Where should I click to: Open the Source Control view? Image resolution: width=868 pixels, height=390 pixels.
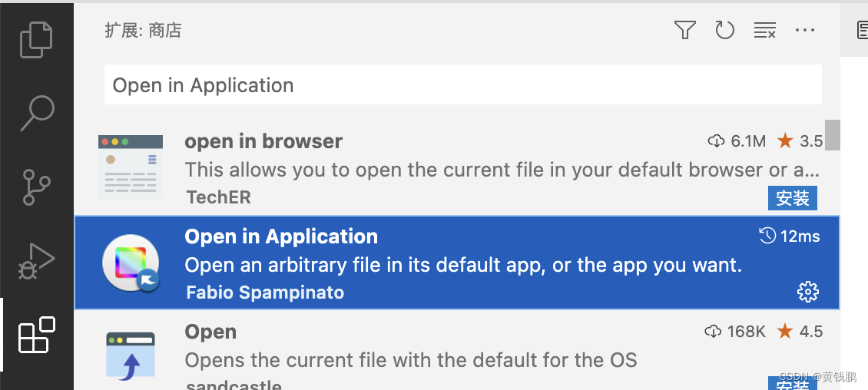pyautogui.click(x=37, y=187)
